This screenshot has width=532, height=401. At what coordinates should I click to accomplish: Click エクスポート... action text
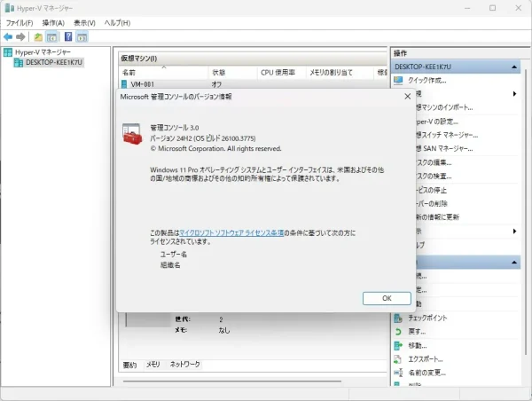click(426, 359)
